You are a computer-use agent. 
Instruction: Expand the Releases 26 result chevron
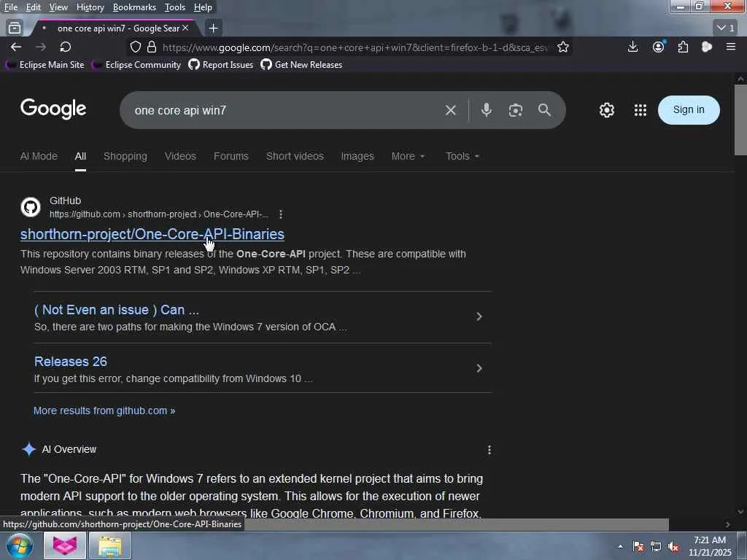coord(479,368)
